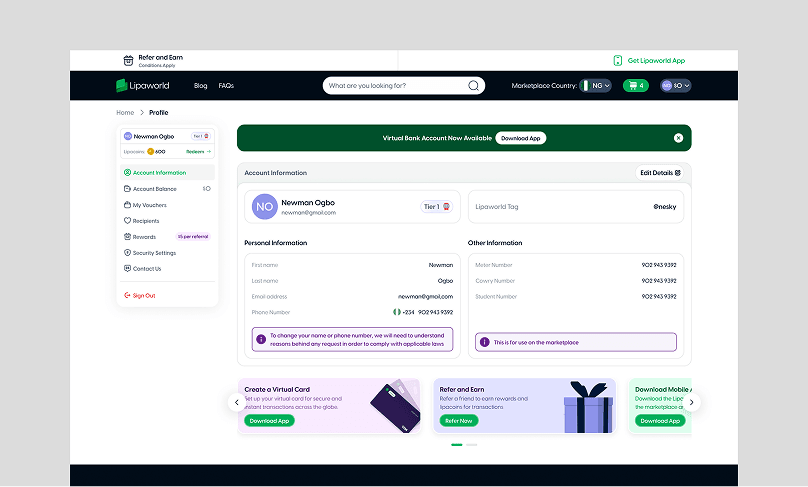
Task: Select the first carousel page indicator
Action: tap(457, 445)
